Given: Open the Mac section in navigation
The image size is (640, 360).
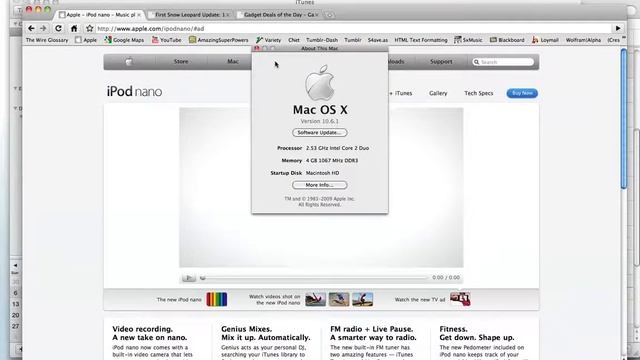Looking at the screenshot, I should [x=233, y=62].
